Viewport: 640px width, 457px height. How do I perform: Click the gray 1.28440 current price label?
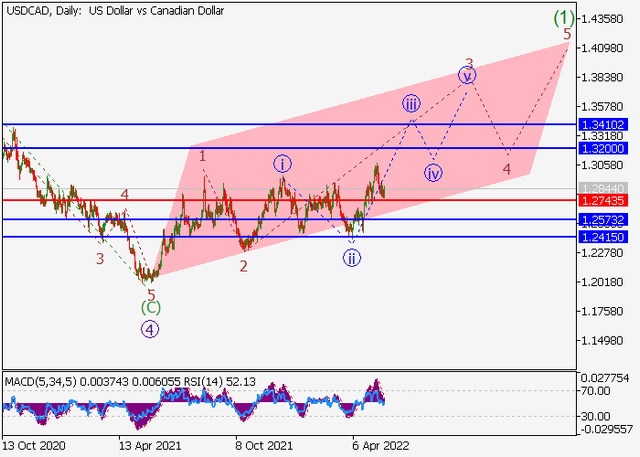coord(603,189)
